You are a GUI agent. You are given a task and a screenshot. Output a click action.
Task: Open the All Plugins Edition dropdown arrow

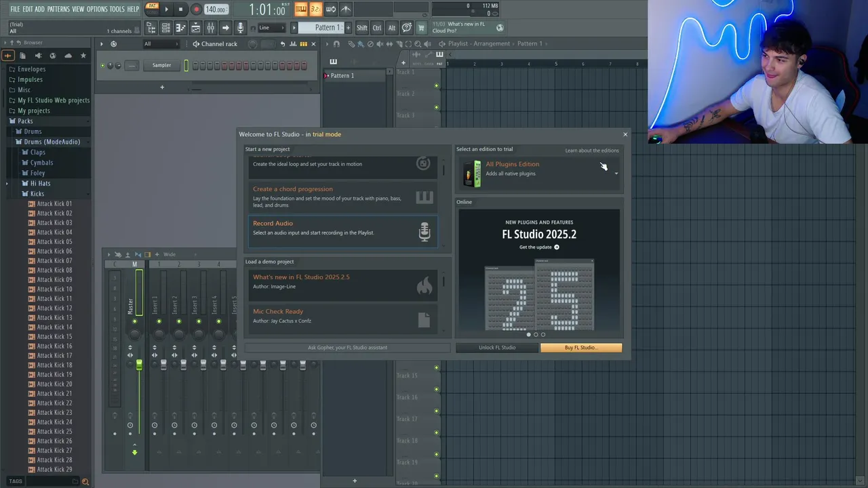tap(616, 174)
